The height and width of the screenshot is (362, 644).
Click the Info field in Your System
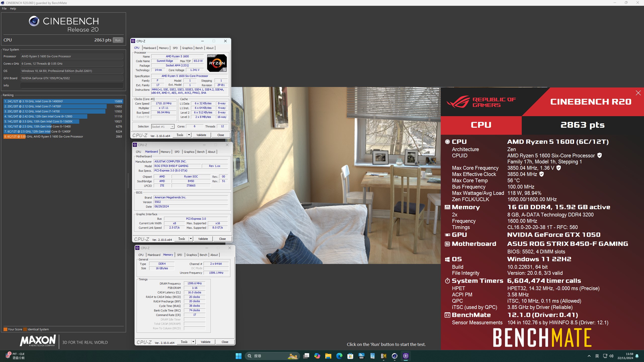[x=72, y=85]
